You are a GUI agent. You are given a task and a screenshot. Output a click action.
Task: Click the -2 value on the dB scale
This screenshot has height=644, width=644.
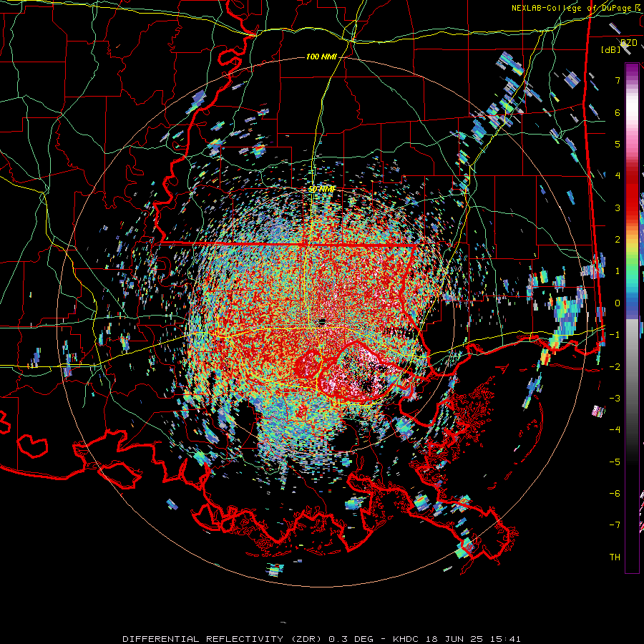pyautogui.click(x=615, y=367)
